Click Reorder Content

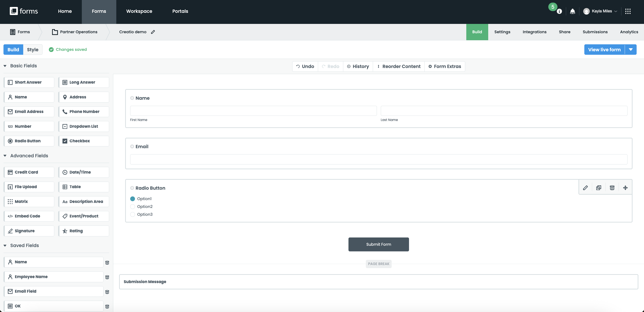click(x=399, y=66)
